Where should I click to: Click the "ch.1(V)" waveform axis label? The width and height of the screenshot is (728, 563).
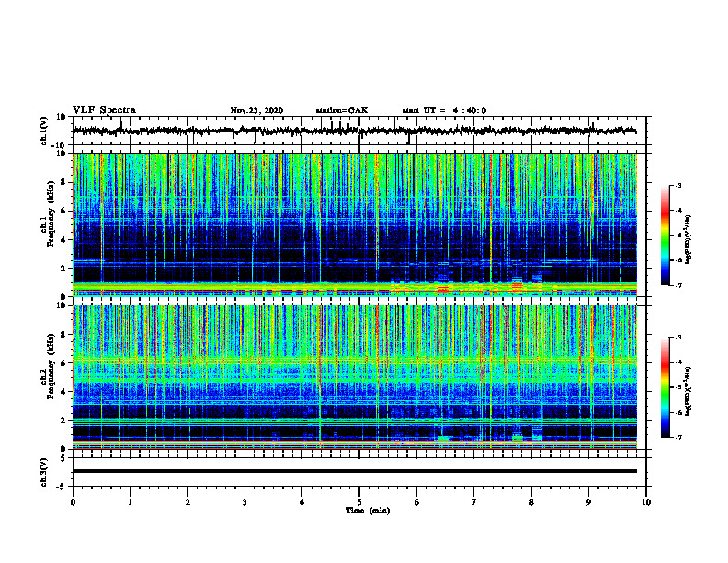(x=43, y=131)
